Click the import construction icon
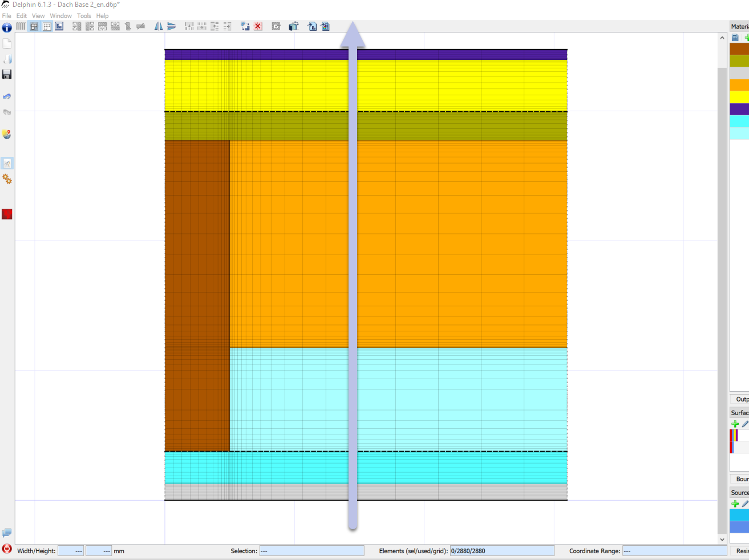This screenshot has width=749, height=560. pyautogui.click(x=312, y=26)
